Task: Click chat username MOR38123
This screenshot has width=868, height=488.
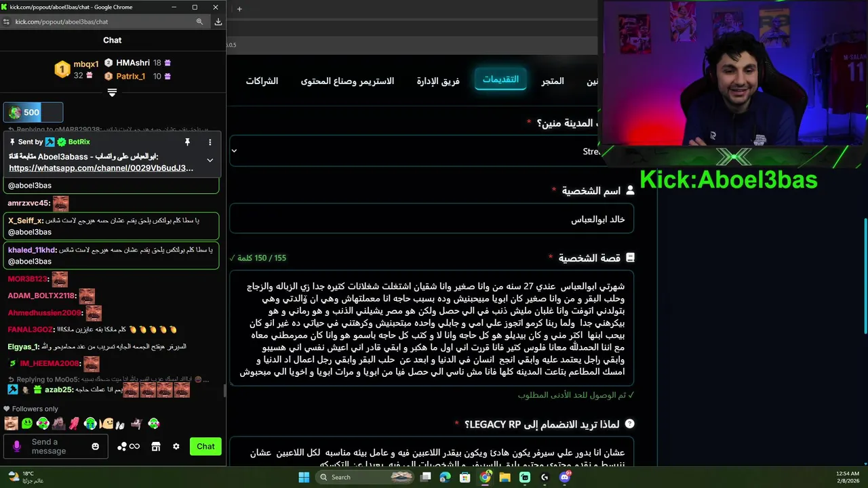Action: tap(28, 279)
